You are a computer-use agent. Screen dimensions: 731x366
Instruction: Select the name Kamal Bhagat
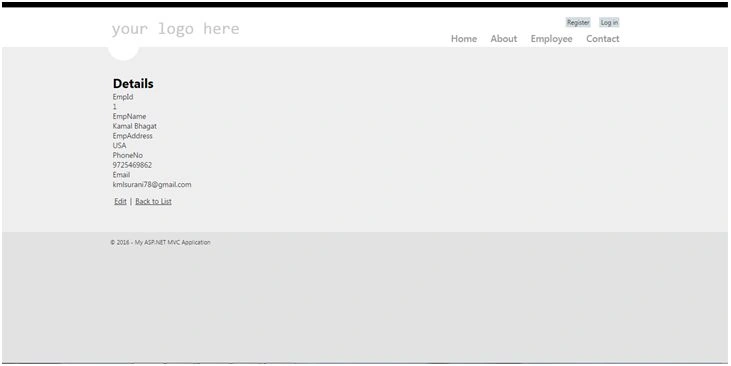135,126
